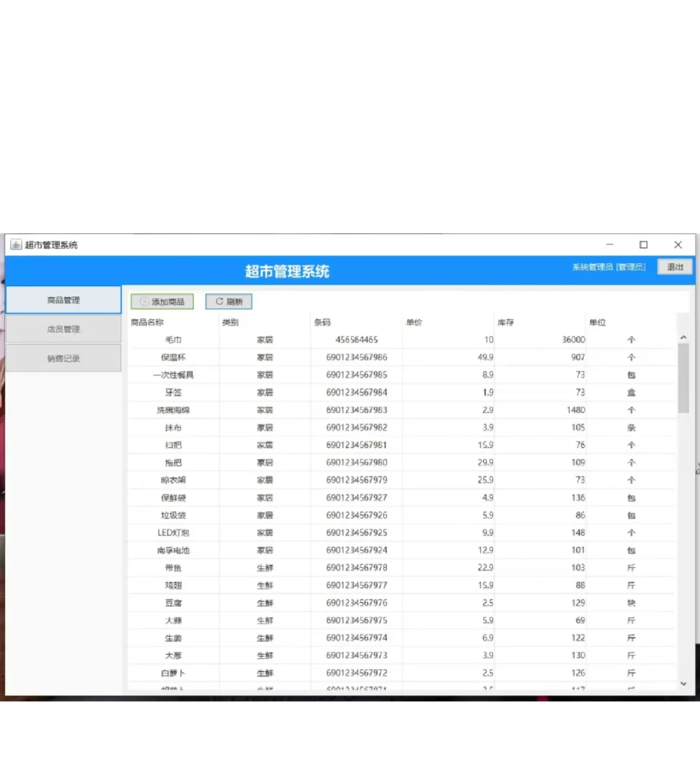
Task: Click the refresh arrow icon on 刷新 button
Action: tap(219, 302)
